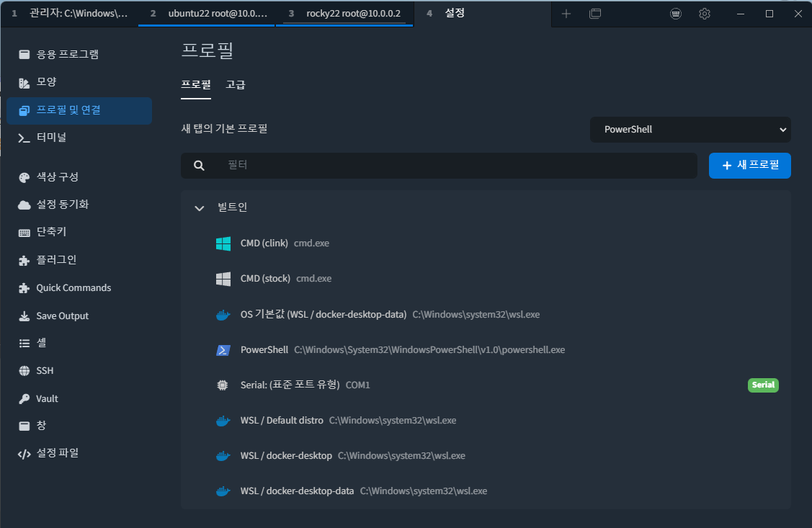Select the CMD (clink) profile

pyautogui.click(x=486, y=243)
